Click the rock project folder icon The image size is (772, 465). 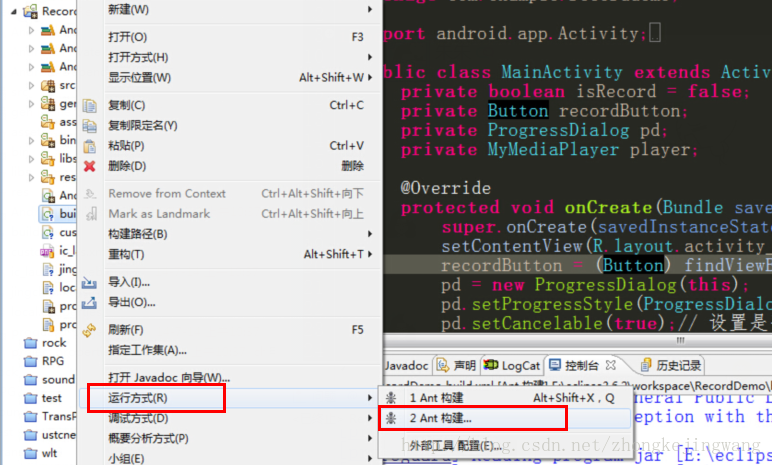[x=31, y=343]
